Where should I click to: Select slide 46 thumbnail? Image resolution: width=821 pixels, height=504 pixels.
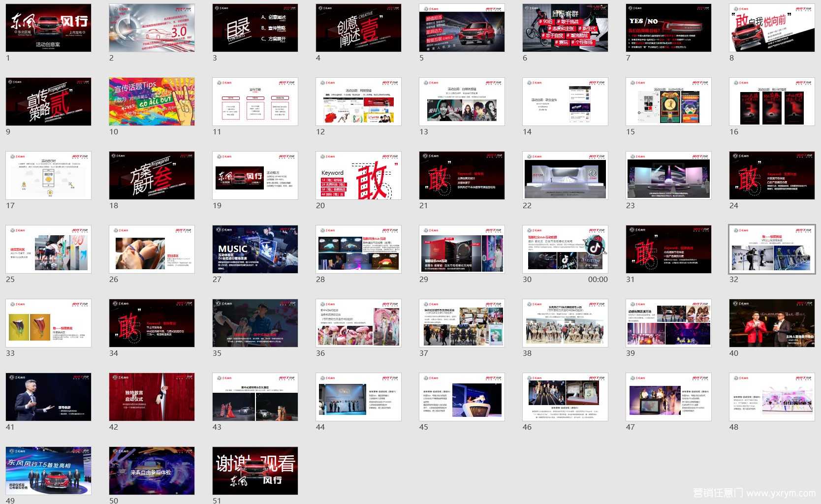click(x=565, y=397)
